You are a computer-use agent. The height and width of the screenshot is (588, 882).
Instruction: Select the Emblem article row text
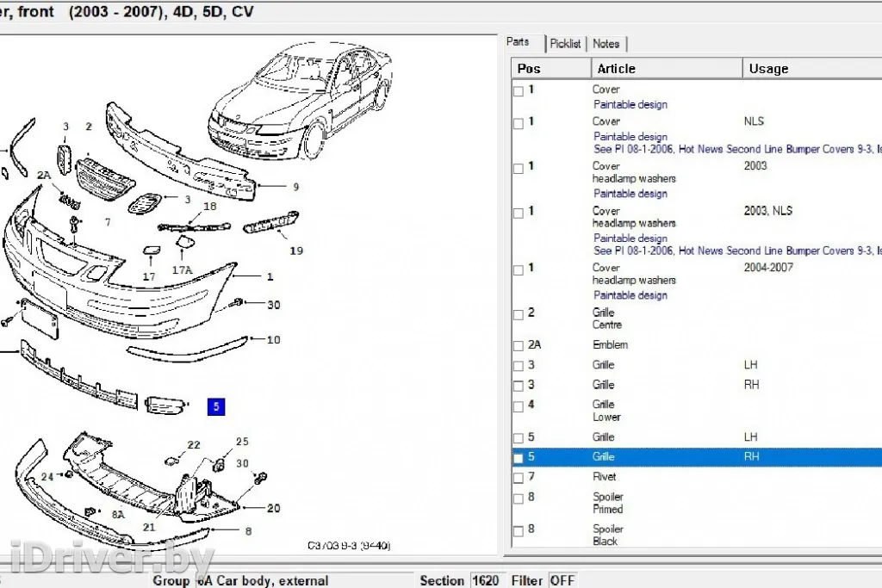click(x=611, y=344)
